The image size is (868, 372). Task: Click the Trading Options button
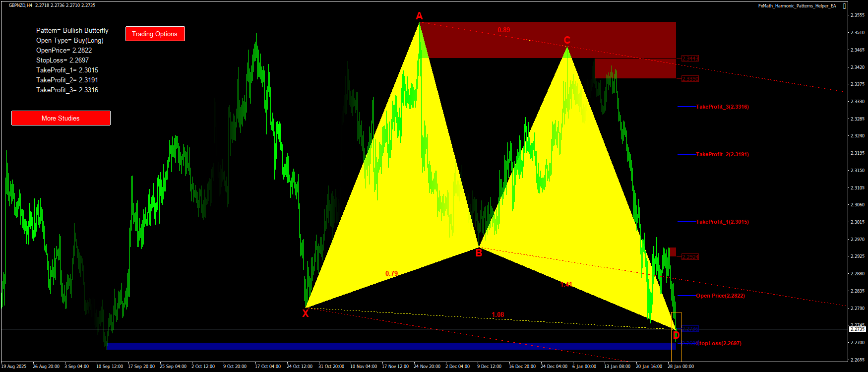click(155, 34)
